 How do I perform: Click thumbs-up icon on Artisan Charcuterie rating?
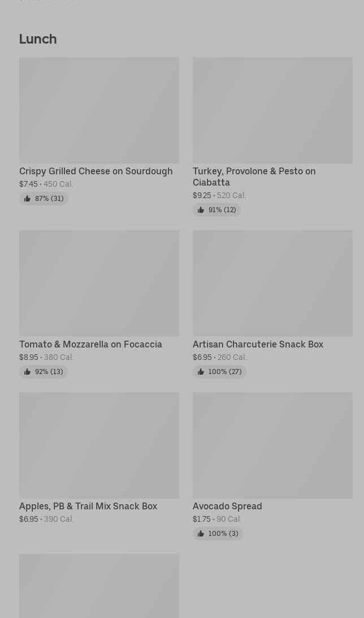click(x=201, y=372)
